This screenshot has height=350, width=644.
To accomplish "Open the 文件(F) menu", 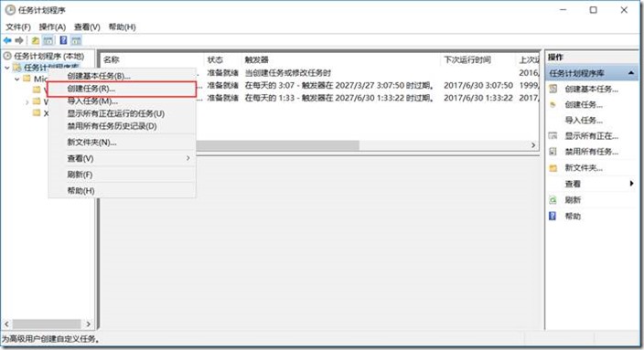I will coord(18,27).
